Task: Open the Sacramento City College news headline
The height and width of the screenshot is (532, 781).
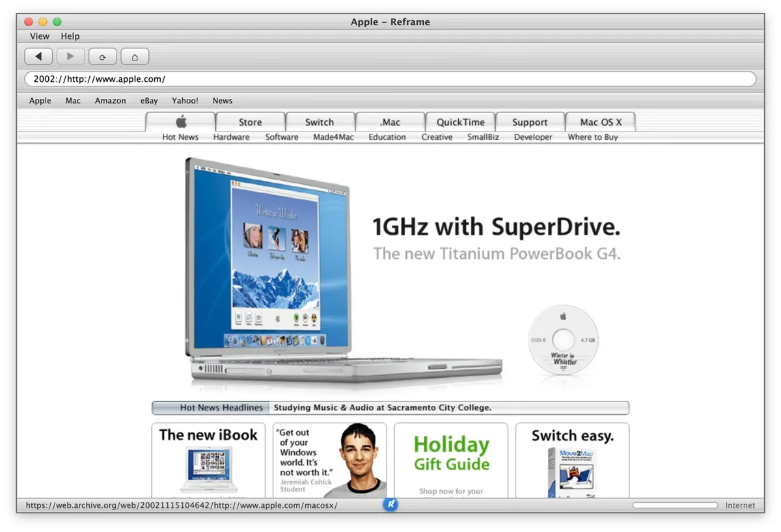Action: pyautogui.click(x=383, y=408)
